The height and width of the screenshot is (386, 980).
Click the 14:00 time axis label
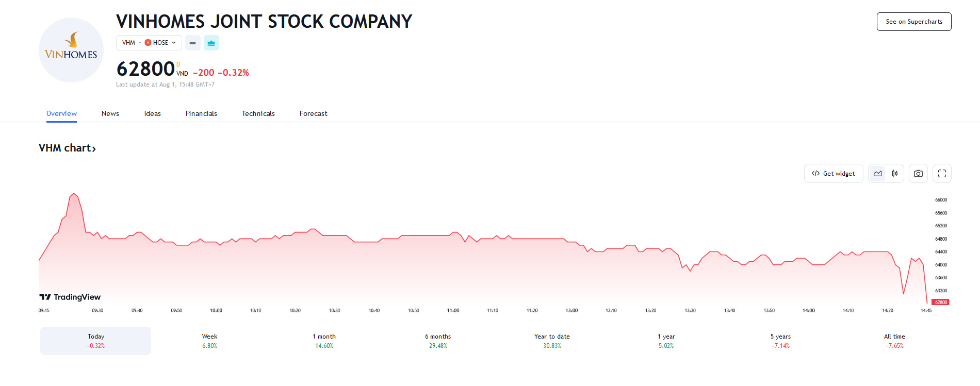point(809,311)
